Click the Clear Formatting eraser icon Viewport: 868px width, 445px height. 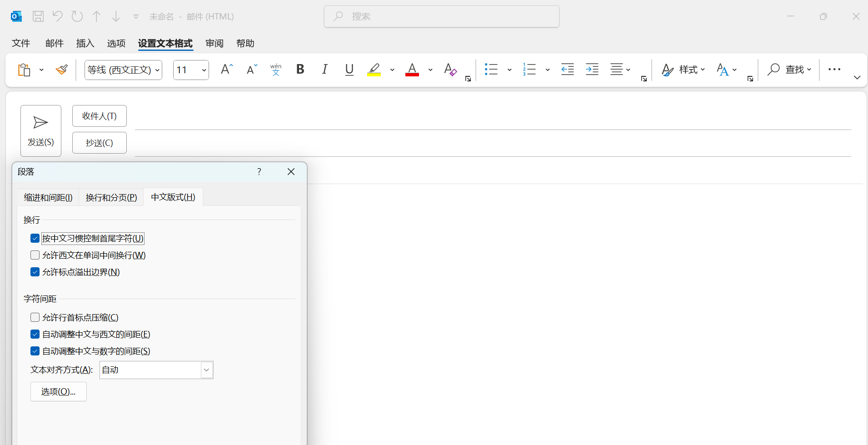click(450, 70)
